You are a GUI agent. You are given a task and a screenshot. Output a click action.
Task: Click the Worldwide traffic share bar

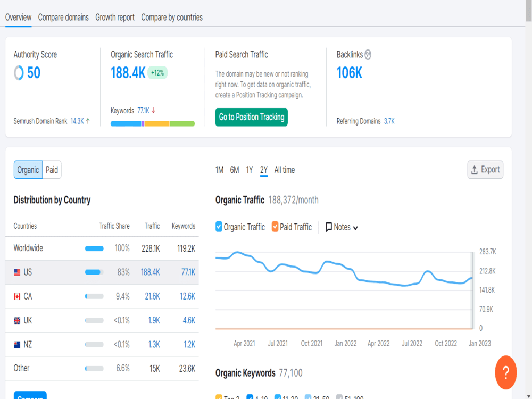pos(94,248)
